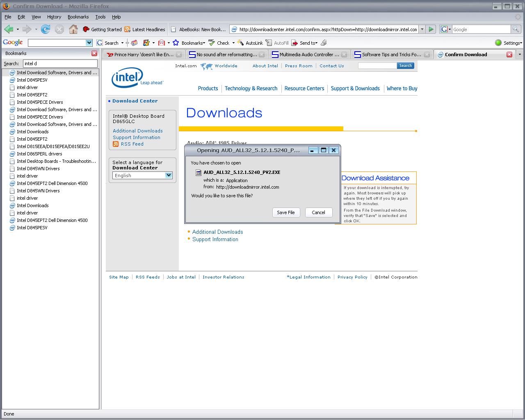Image resolution: width=525 pixels, height=420 pixels.
Task: Open the Send to menu
Action: 304,43
